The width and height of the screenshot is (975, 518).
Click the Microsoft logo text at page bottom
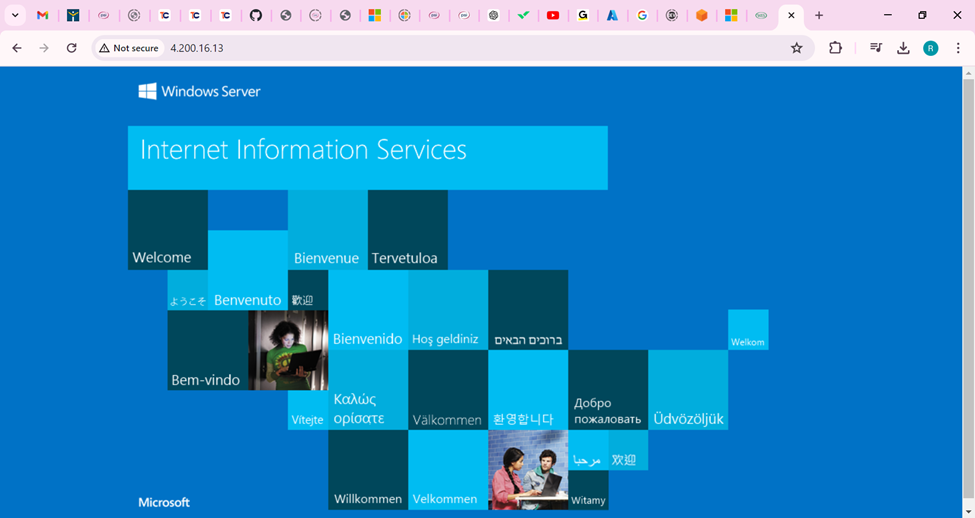(x=164, y=502)
